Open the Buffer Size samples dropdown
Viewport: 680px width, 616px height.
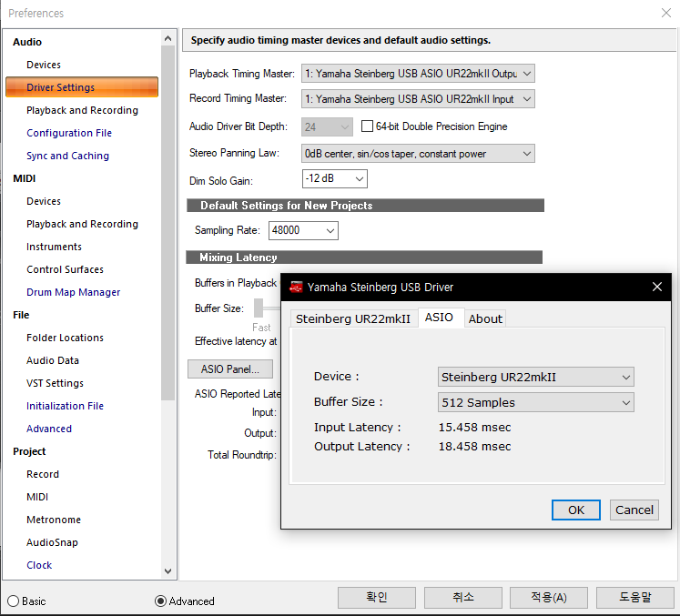(x=535, y=402)
